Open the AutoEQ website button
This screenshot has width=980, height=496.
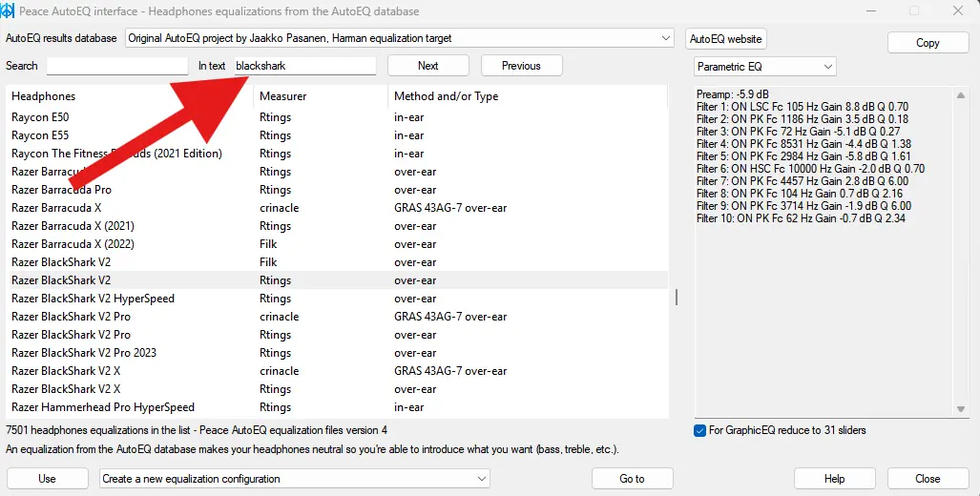tap(725, 39)
